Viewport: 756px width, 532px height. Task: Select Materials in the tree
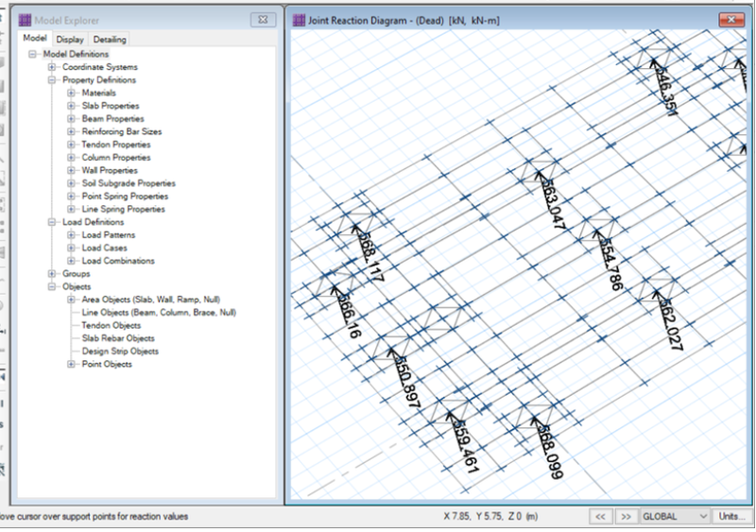pos(99,93)
